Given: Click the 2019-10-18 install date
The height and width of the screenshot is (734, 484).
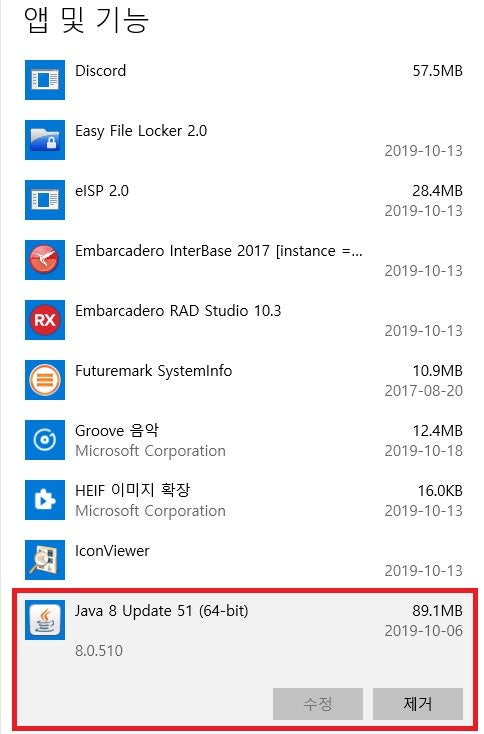Looking at the screenshot, I should (424, 450).
